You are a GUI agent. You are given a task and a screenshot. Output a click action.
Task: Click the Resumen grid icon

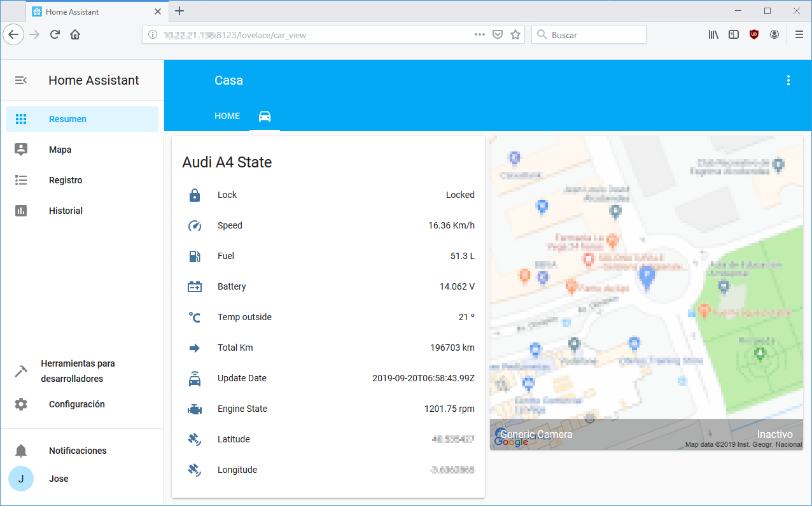(x=21, y=119)
